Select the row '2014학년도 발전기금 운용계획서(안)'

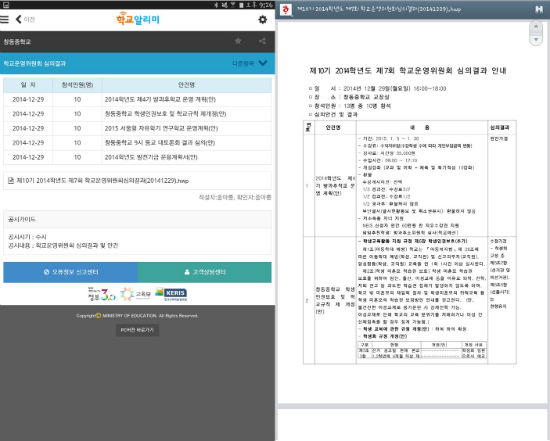click(138, 157)
